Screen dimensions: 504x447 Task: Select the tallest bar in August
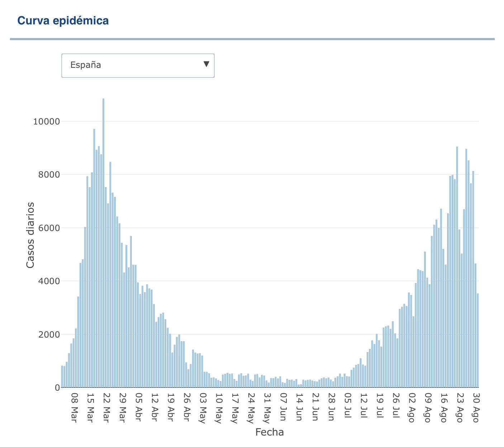tap(457, 267)
